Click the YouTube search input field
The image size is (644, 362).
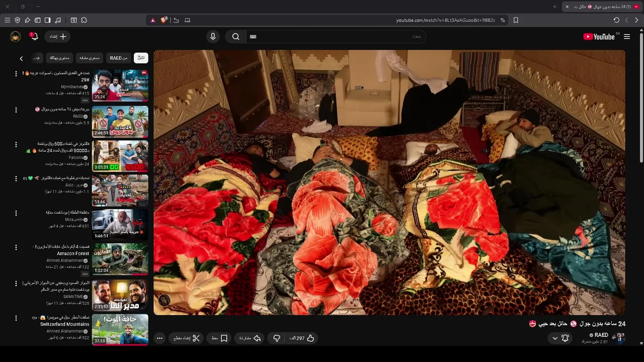coord(336,37)
